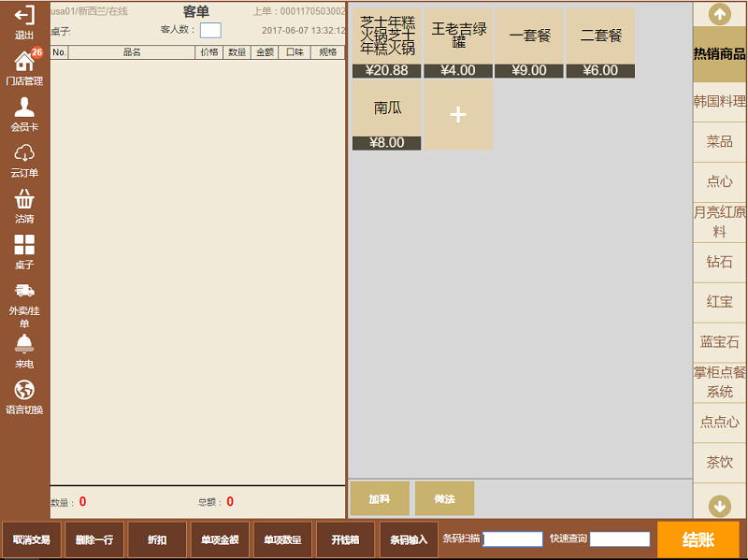748x560 pixels.
Task: Click the exit (退出) icon
Action: click(24, 16)
